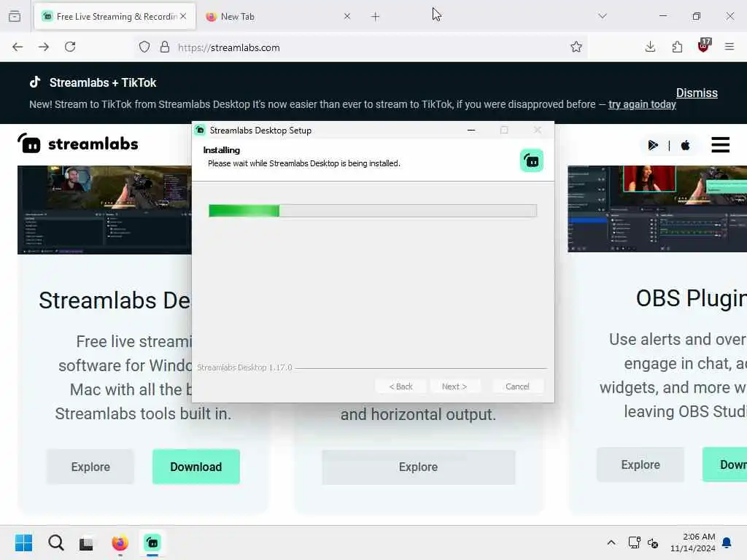
Task: Open the Firefox View icon
Action: (15, 16)
